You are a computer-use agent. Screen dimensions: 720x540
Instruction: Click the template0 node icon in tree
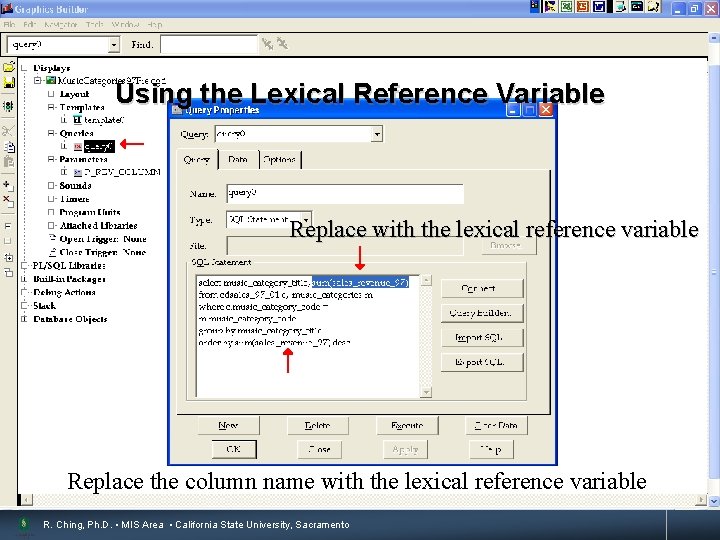point(77,120)
